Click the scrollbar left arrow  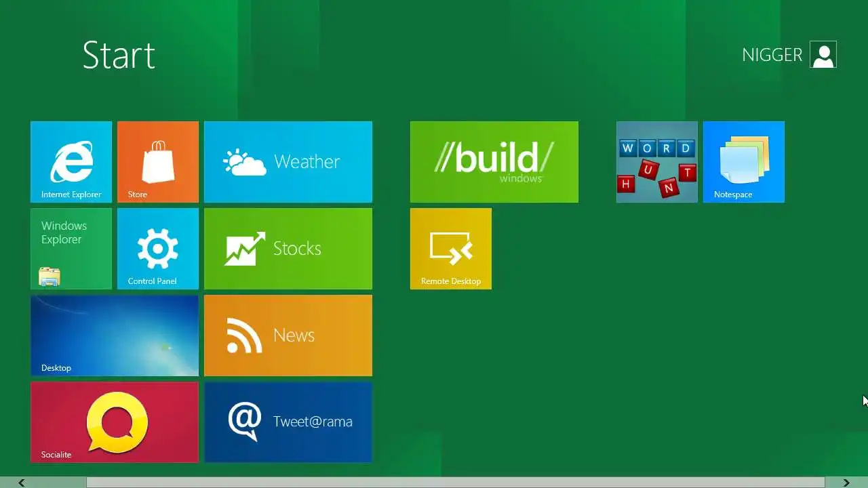click(x=22, y=483)
